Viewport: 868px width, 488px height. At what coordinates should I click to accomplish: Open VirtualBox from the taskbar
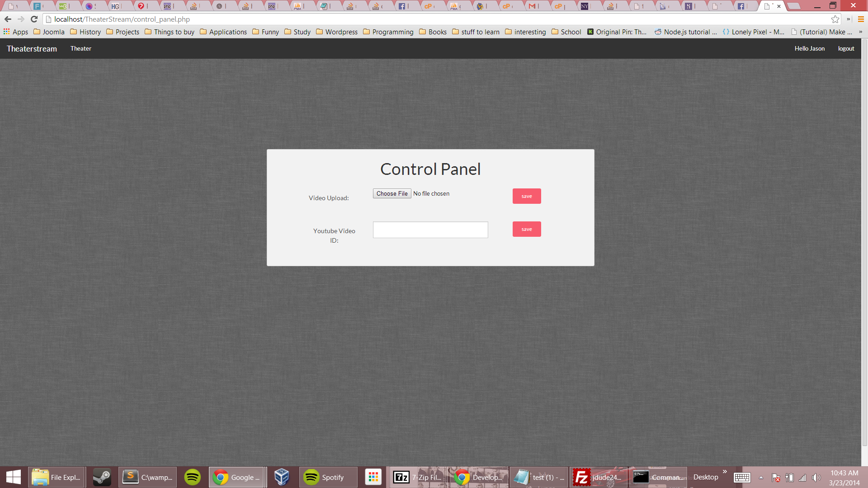tap(282, 477)
